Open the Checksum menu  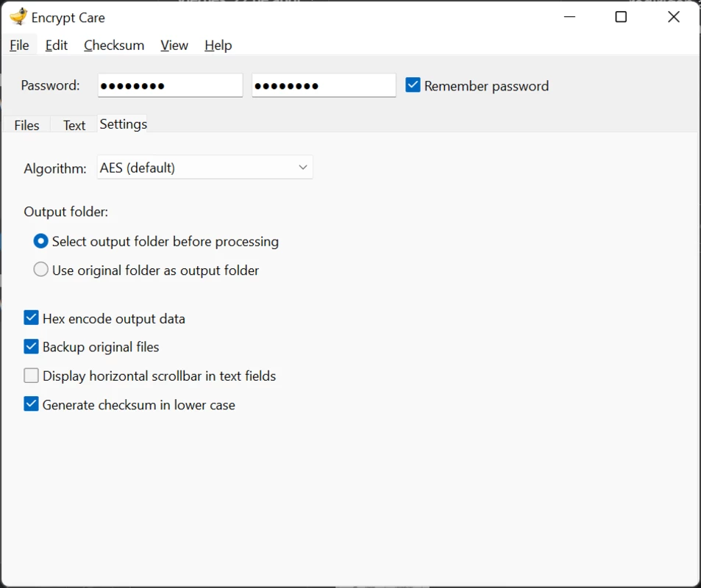(114, 46)
